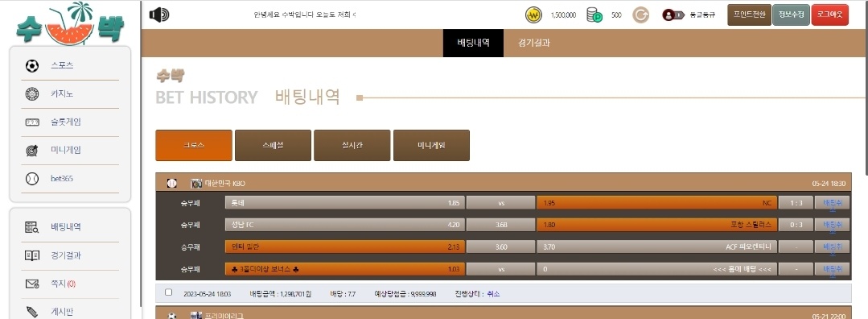Image resolution: width=868 pixels, height=319 pixels.
Task: Click the circular refresh arrow icon
Action: pyautogui.click(x=640, y=15)
